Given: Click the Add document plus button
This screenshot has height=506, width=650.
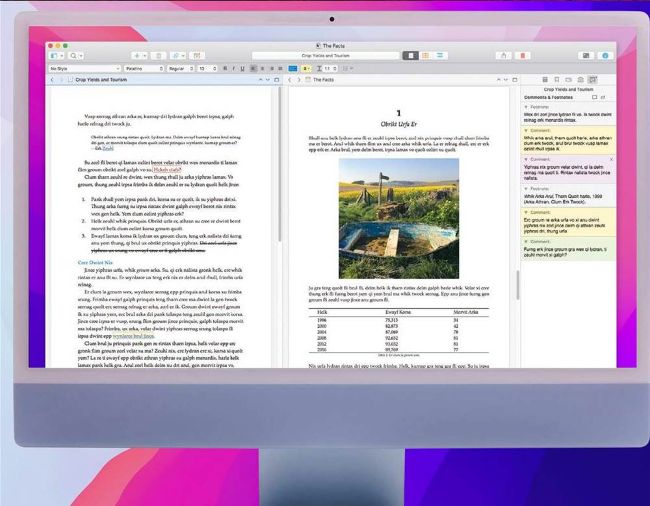Looking at the screenshot, I should click(x=138, y=55).
